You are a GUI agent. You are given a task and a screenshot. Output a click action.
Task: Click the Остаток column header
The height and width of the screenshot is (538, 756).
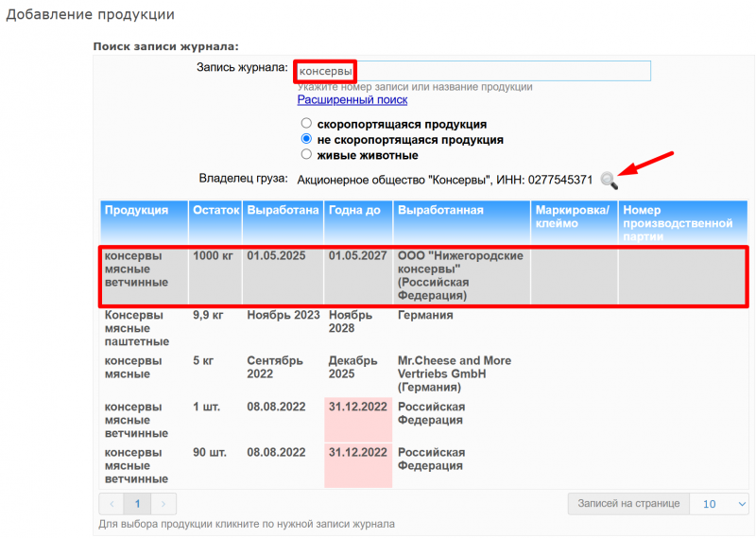215,210
